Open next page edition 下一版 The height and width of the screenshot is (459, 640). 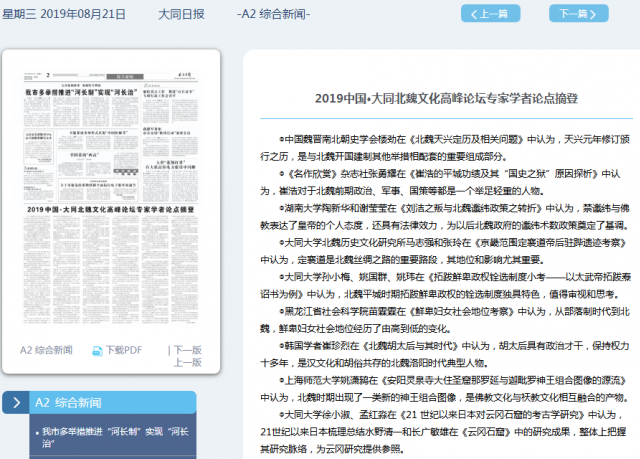187,350
